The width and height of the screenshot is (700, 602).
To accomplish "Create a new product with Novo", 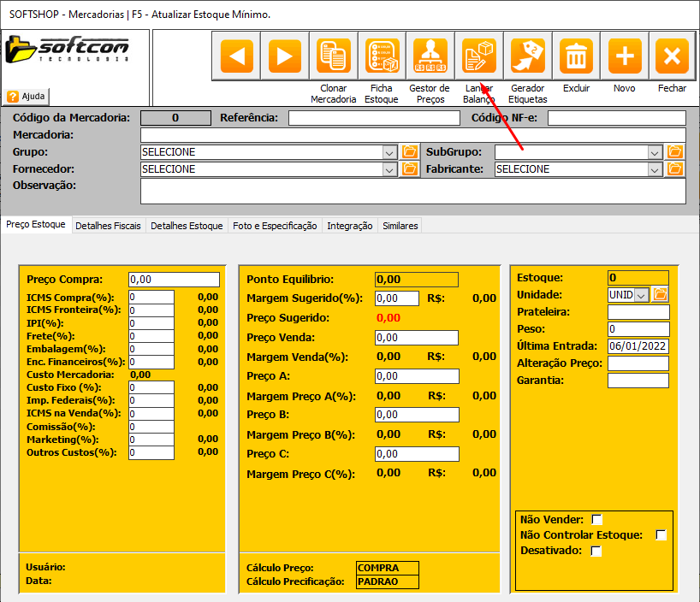I will [x=625, y=56].
